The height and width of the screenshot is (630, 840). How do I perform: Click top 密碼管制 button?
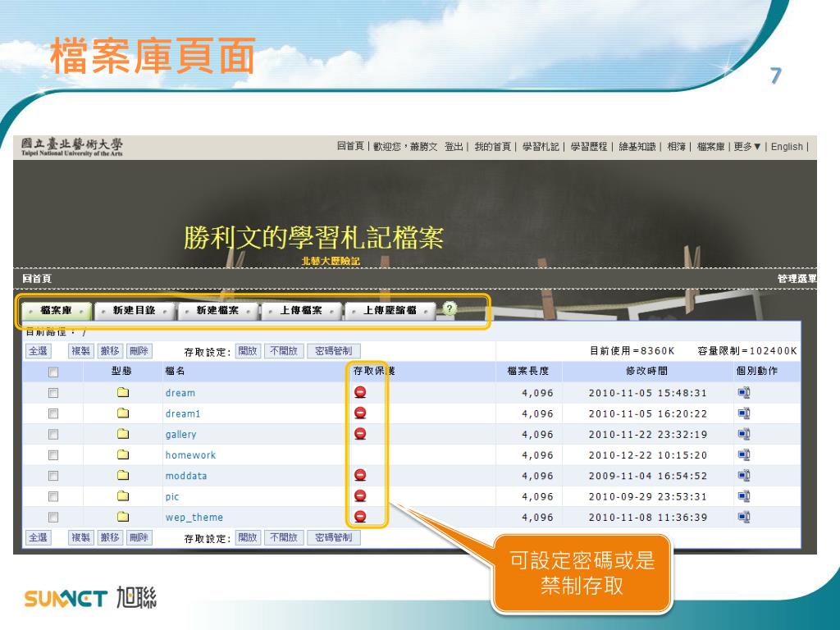click(x=333, y=351)
